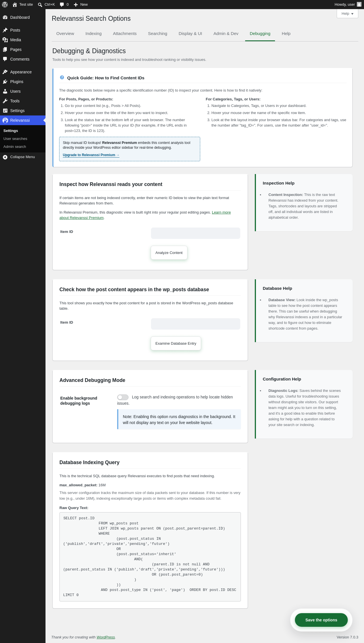This screenshot has height=643, width=364.
Task: Click the plus New icon
Action: point(76,5)
